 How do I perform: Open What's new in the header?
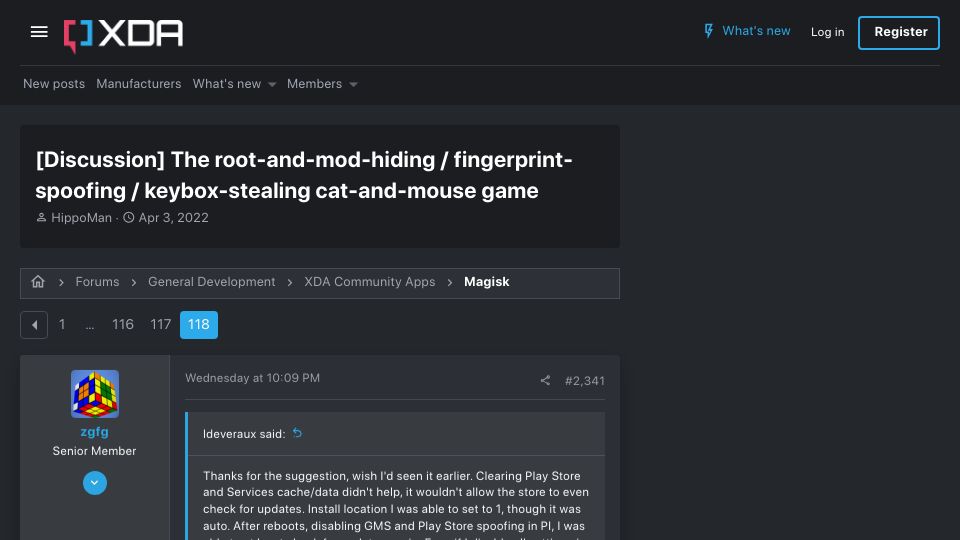[756, 31]
